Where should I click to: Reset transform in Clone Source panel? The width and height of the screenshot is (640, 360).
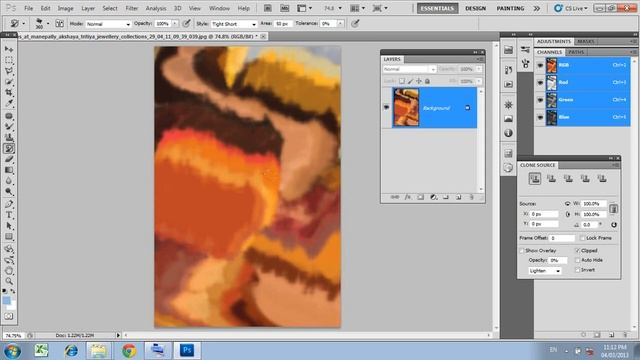(613, 224)
